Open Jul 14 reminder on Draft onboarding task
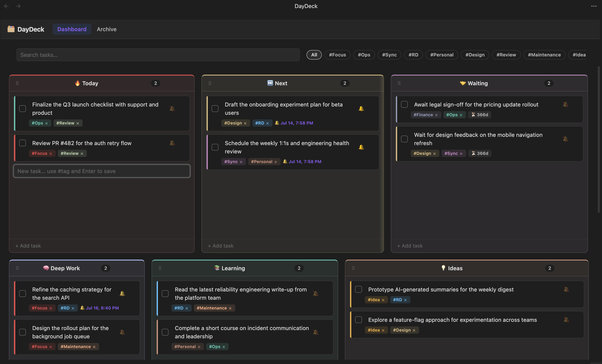The image size is (602, 364). (294, 123)
